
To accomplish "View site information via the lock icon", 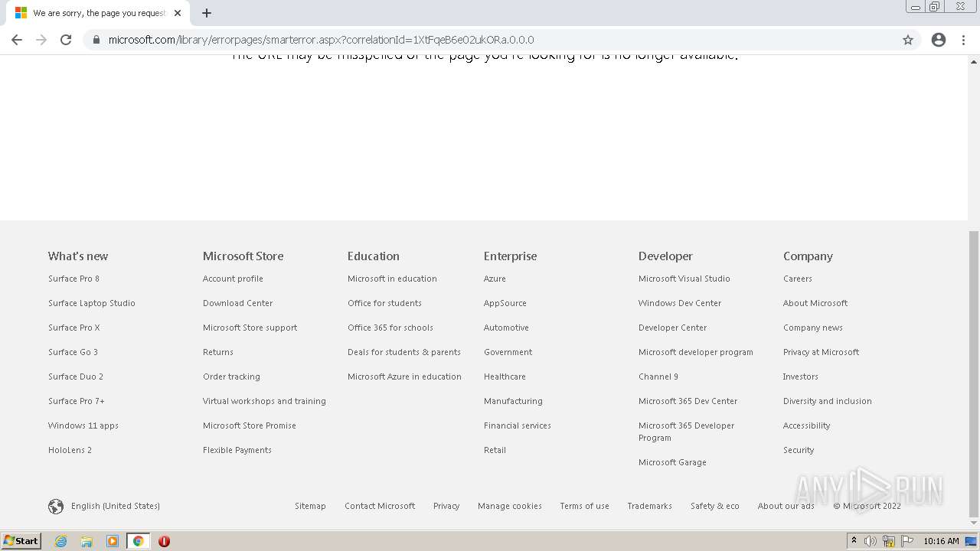I will click(x=96, y=40).
